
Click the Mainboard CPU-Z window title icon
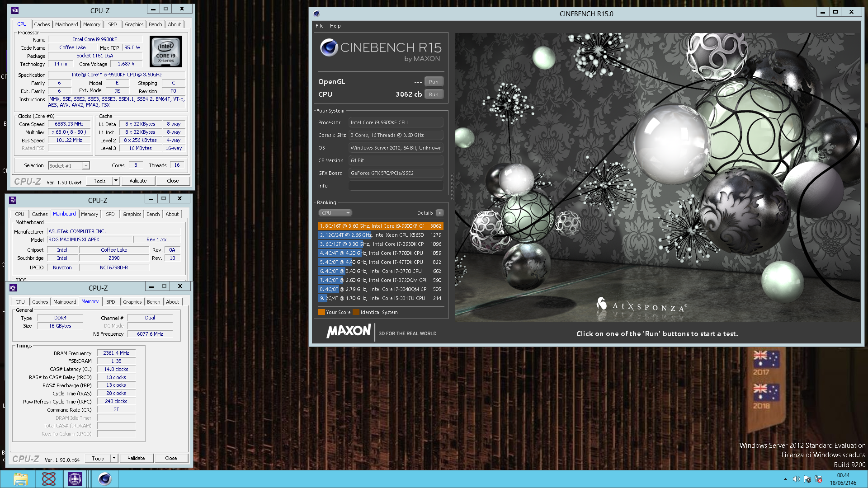tap(13, 200)
